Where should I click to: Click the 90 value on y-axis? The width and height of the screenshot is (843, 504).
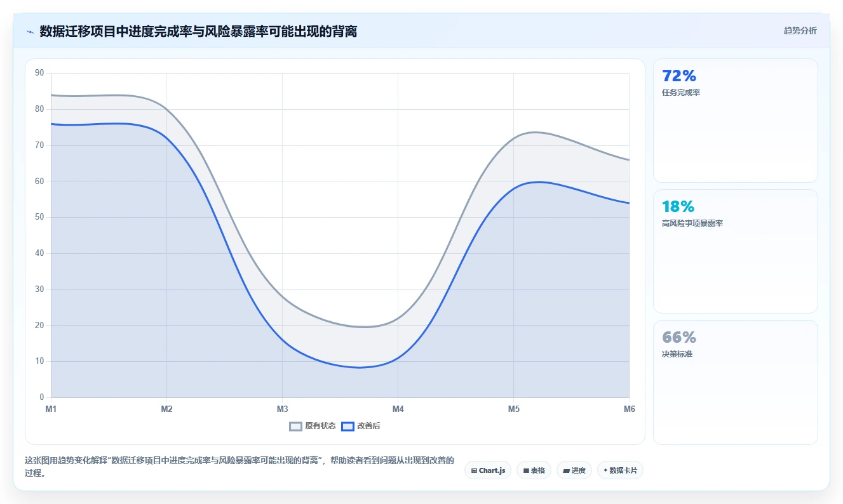[39, 73]
